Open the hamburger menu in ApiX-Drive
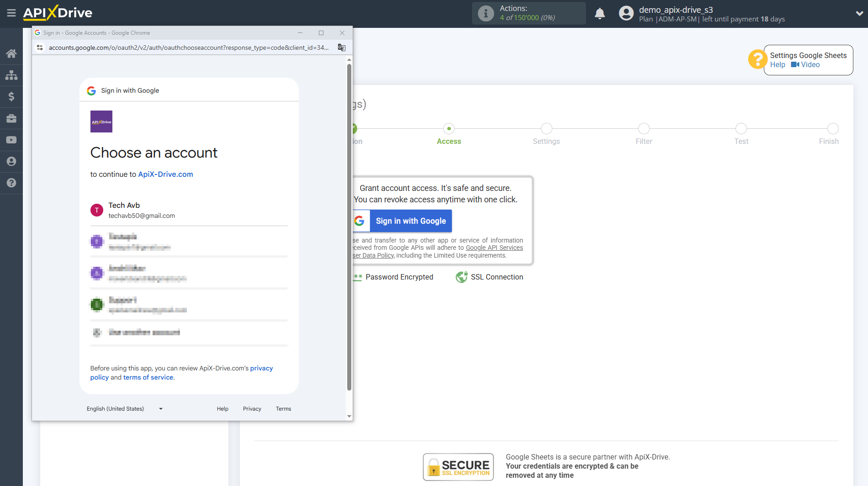Viewport: 868px width, 486px height. point(11,13)
